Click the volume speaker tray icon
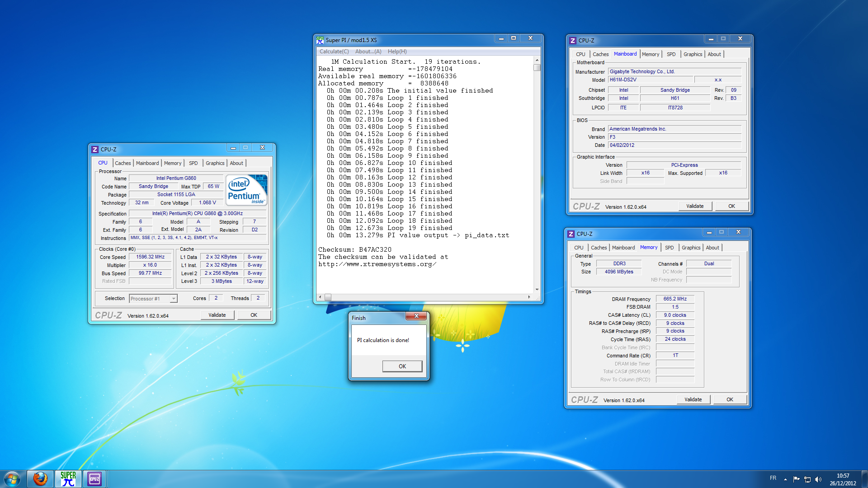868x488 pixels. 818,479
